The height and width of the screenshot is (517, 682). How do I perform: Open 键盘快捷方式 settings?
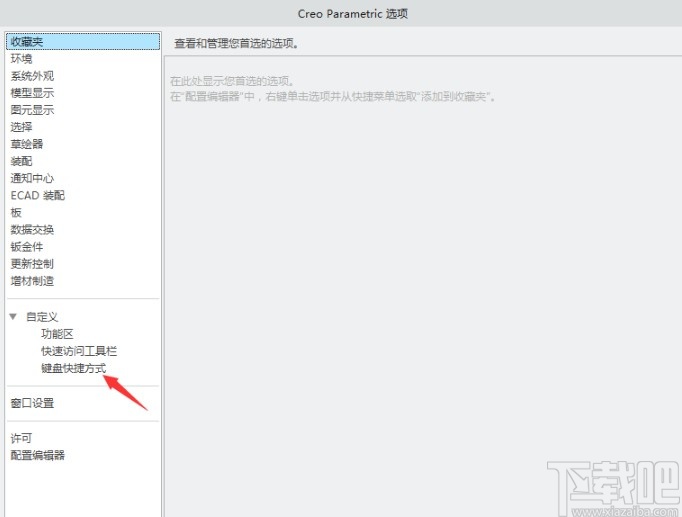[x=74, y=368]
